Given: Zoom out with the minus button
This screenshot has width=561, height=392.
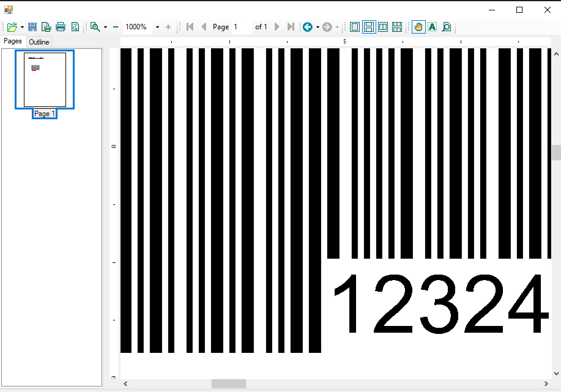Looking at the screenshot, I should click(116, 27).
